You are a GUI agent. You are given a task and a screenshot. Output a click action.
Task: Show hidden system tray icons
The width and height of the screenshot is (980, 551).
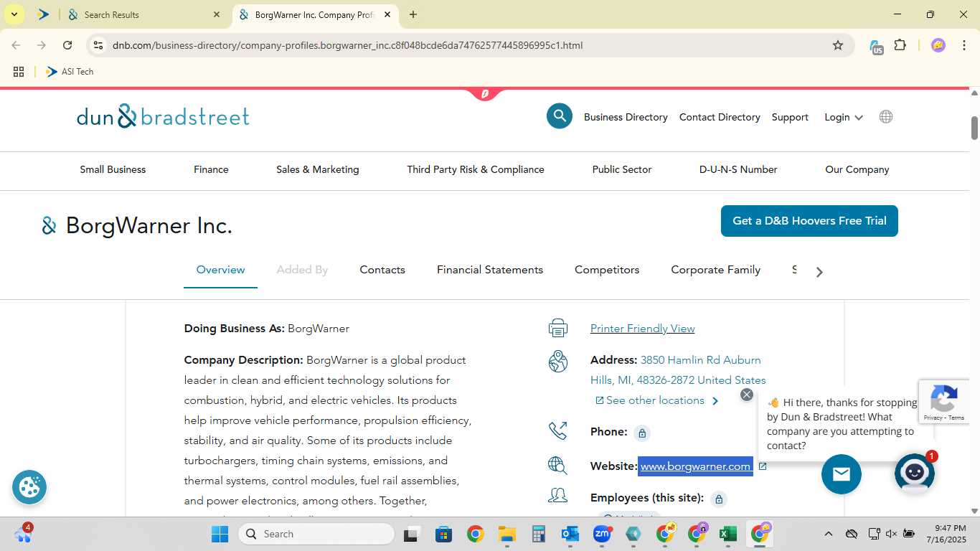pyautogui.click(x=829, y=534)
